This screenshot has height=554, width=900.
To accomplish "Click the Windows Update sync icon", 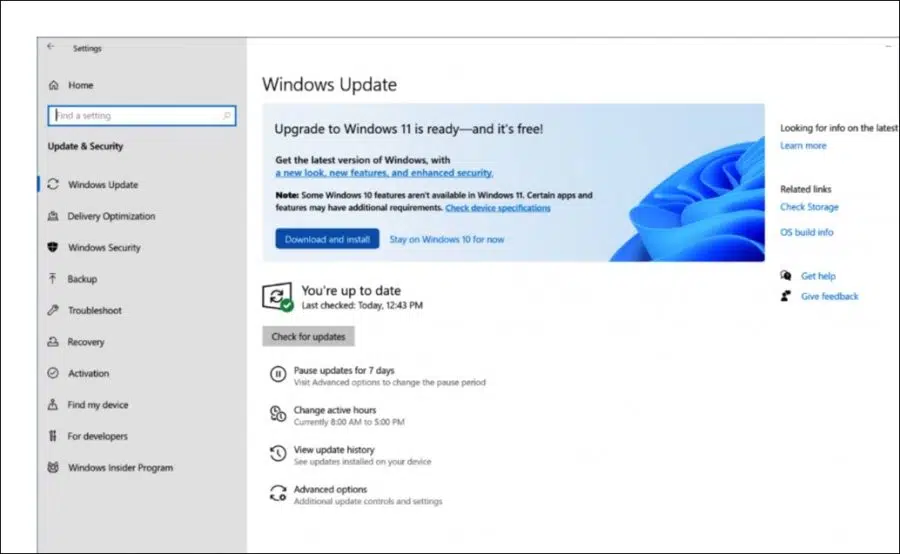I will (53, 184).
